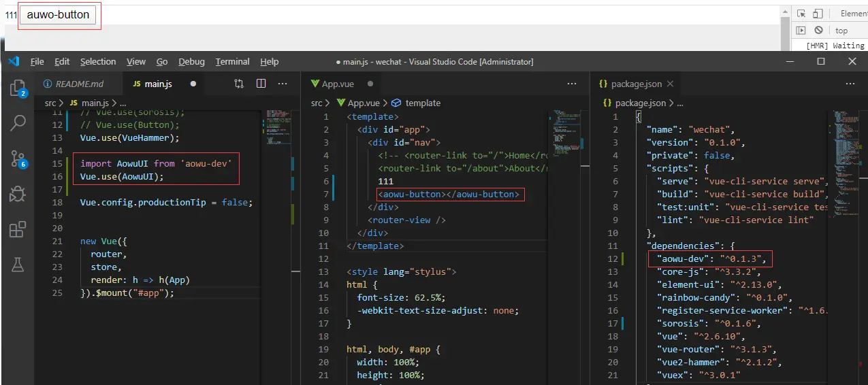The width and height of the screenshot is (868, 385).
Task: Click the VS Code logo icon
Action: 14,61
